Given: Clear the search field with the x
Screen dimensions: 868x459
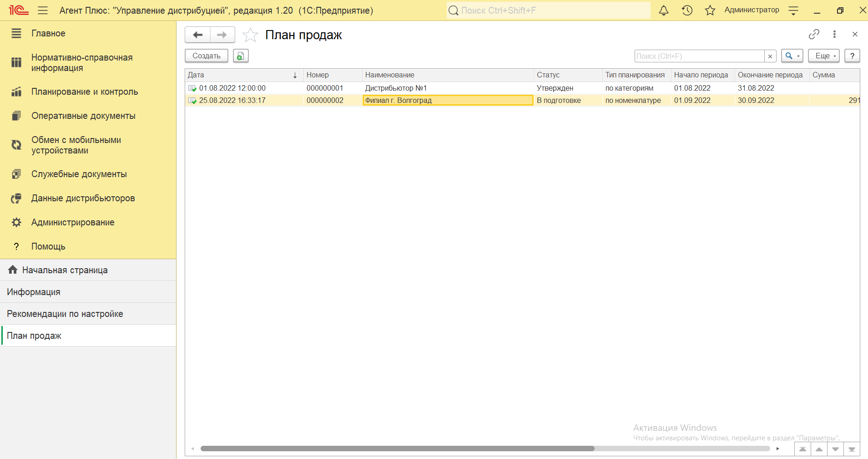Looking at the screenshot, I should coord(770,56).
